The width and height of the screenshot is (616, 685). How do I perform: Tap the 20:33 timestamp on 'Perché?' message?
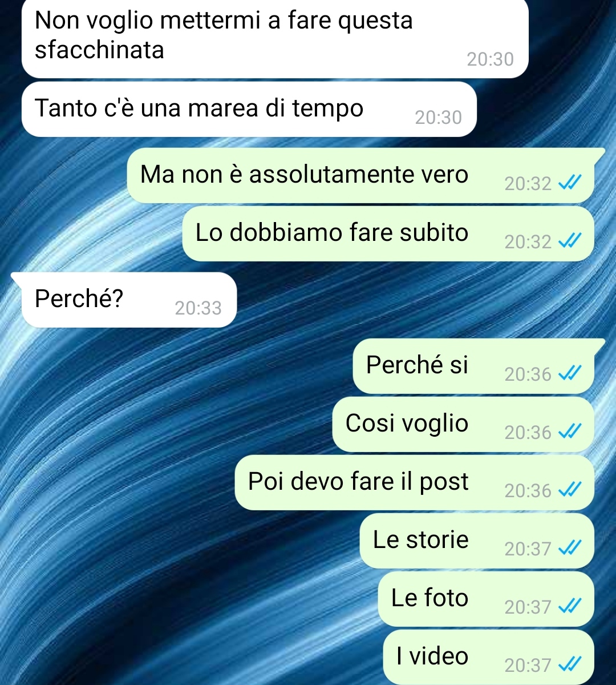point(198,308)
